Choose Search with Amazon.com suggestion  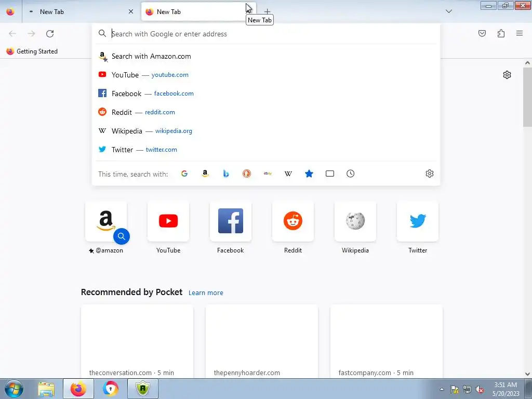coord(265,56)
